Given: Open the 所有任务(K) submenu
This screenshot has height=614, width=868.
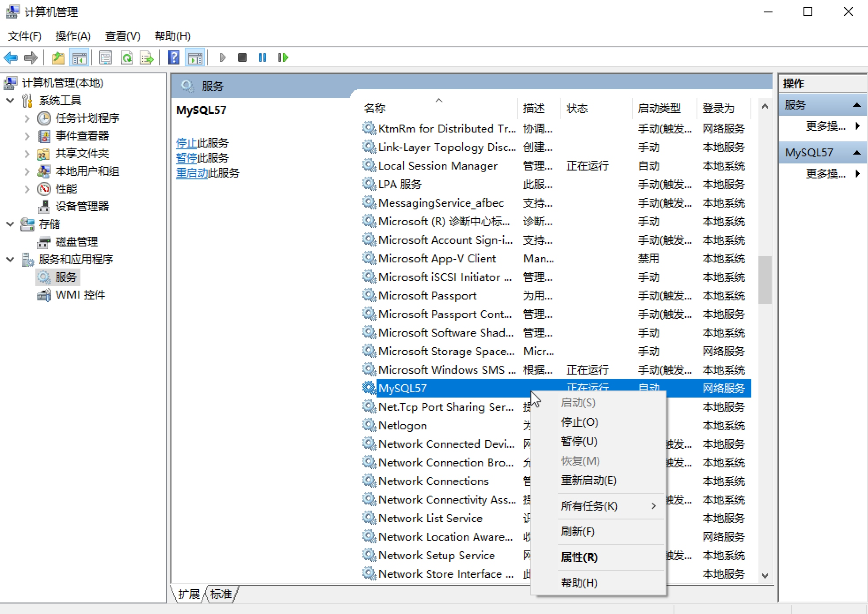Looking at the screenshot, I should (x=589, y=506).
